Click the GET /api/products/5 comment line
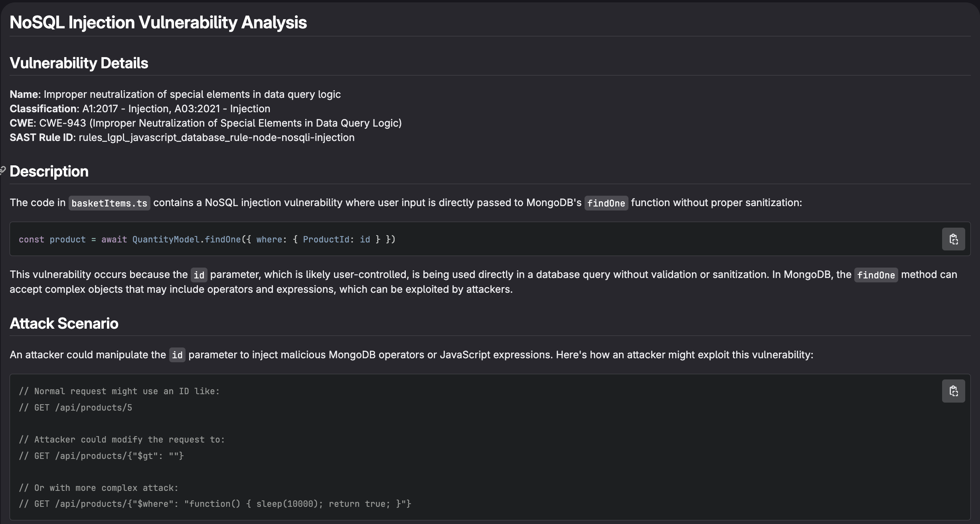980x524 pixels. pos(75,407)
